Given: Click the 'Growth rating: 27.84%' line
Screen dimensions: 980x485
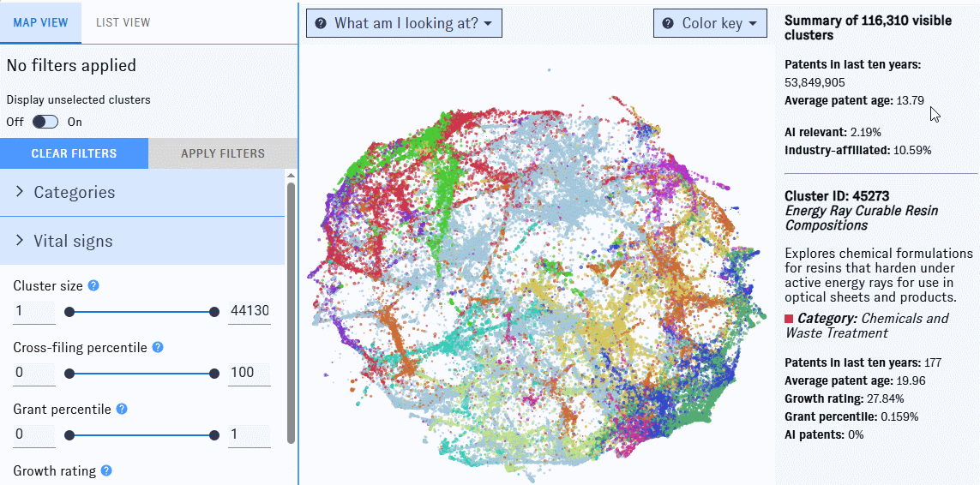Looking at the screenshot, I should (x=845, y=398).
